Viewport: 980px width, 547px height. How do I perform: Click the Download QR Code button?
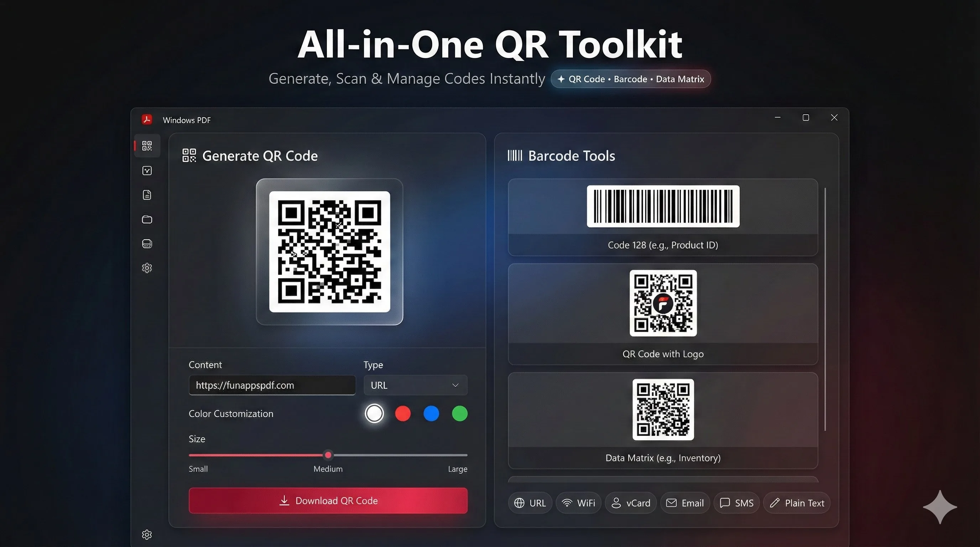click(x=328, y=501)
